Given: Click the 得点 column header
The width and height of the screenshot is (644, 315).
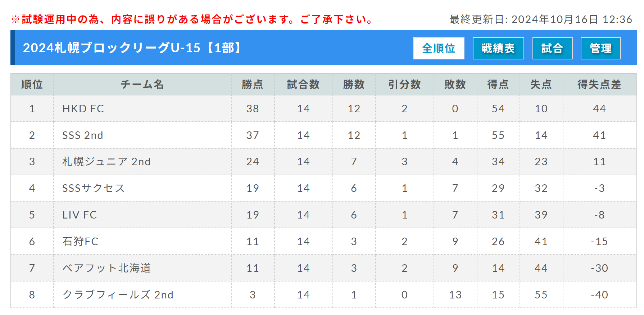Looking at the screenshot, I should [x=498, y=85].
